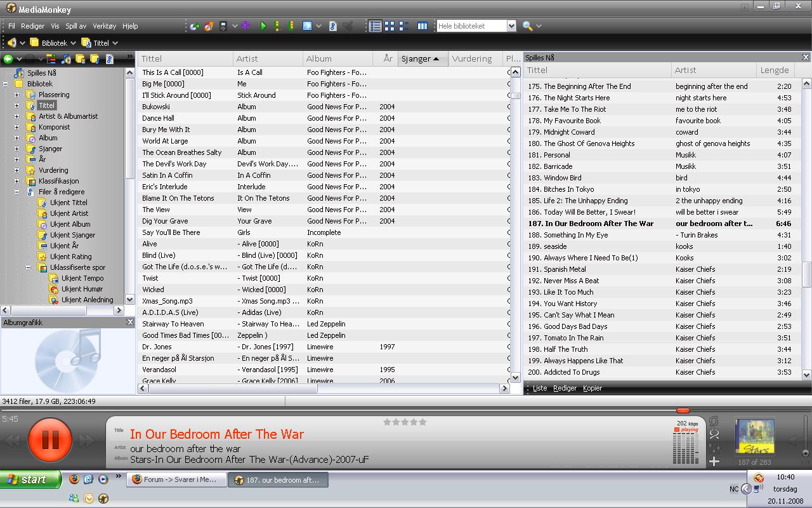The image size is (812, 508).
Task: Click the music note tag icon in toolbar
Action: click(x=333, y=26)
